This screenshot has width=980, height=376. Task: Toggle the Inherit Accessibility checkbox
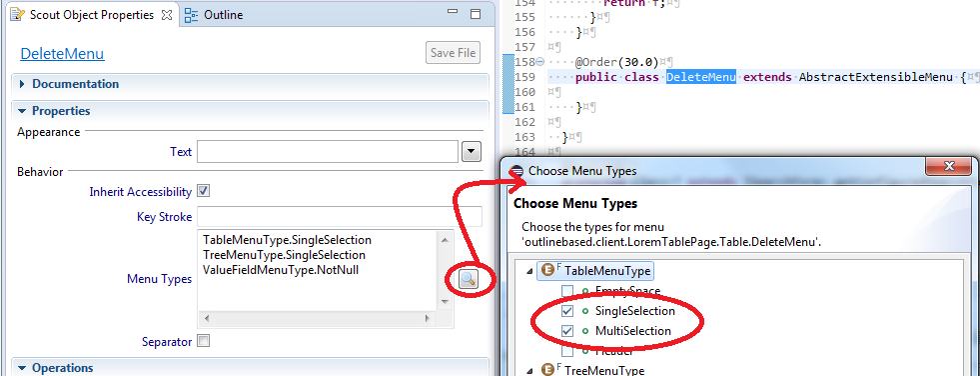click(203, 191)
